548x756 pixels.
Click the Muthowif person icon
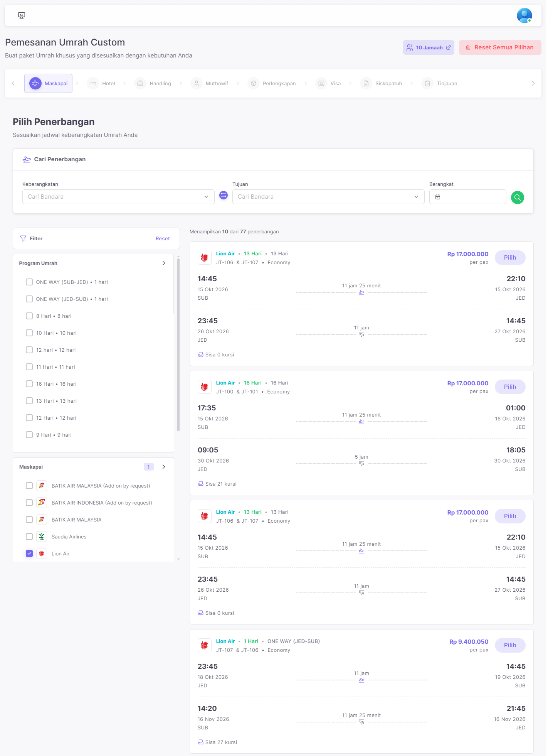(197, 83)
